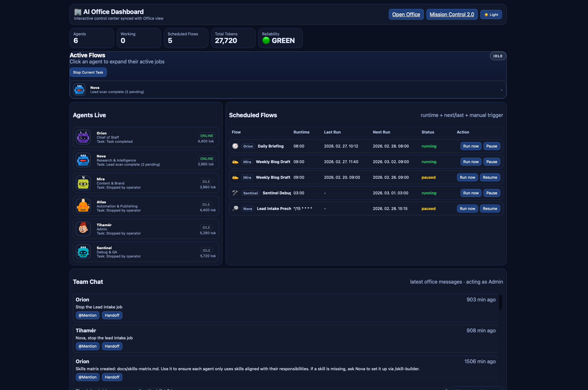Click Tihamér's Admin avatar
Viewport: 588px width, 390px height.
pos(83,228)
